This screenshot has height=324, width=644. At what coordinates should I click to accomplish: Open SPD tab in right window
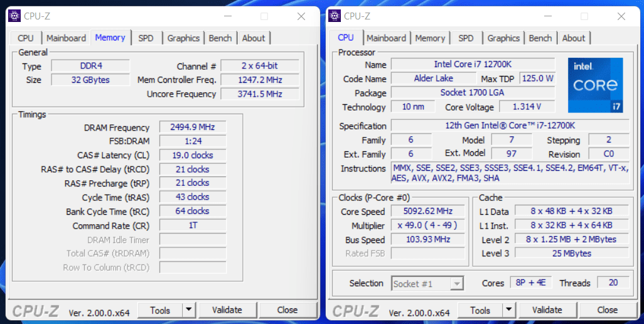466,38
